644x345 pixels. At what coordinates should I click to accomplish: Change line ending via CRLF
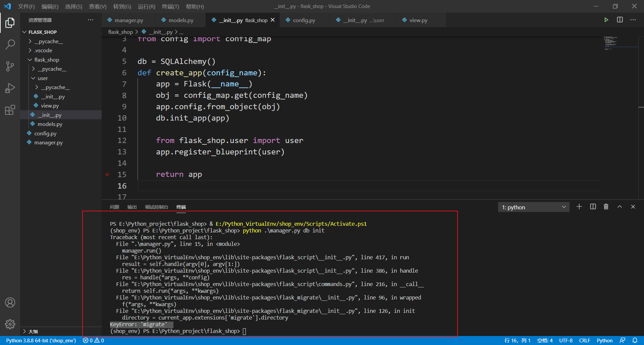pos(585,340)
